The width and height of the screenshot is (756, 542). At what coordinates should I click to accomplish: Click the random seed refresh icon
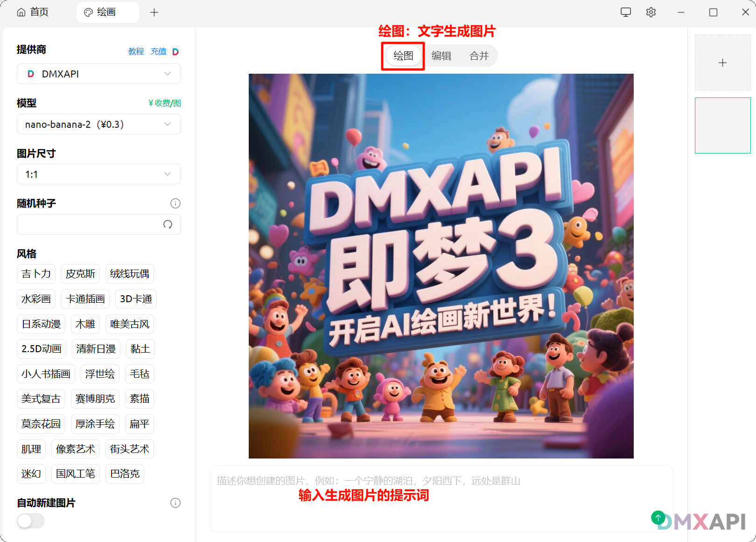168,224
